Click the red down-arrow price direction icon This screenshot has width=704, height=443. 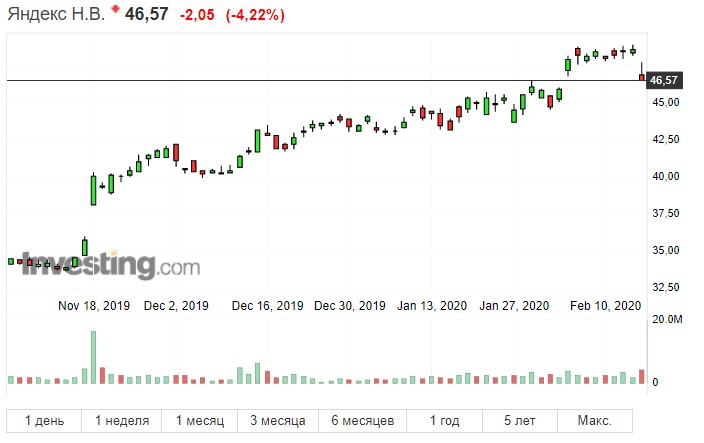[115, 8]
